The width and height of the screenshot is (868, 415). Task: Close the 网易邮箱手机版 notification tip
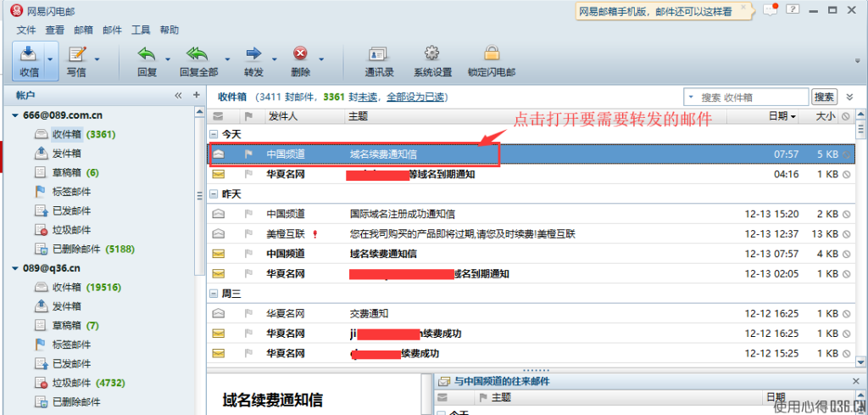click(743, 7)
